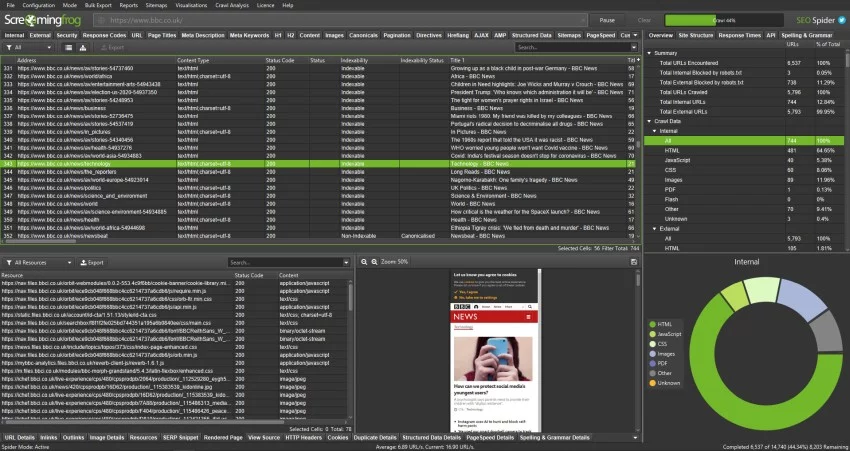
Task: Open the Site Structure tab
Action: [696, 35]
